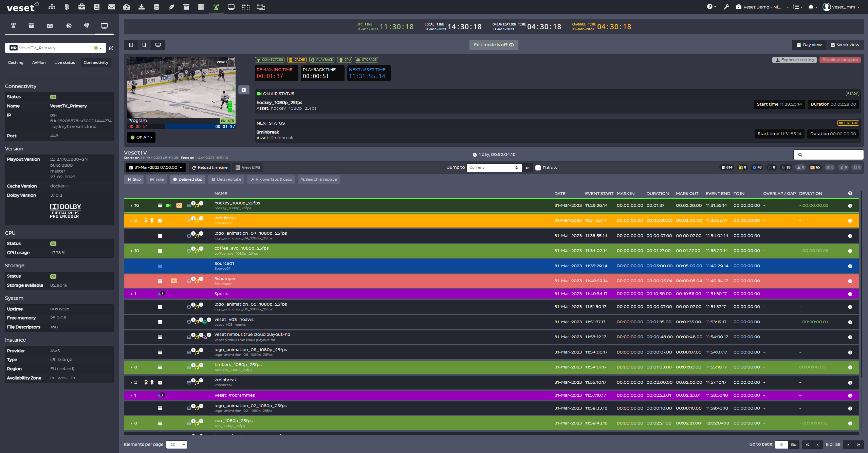Click the Reload timeline button

tap(210, 167)
